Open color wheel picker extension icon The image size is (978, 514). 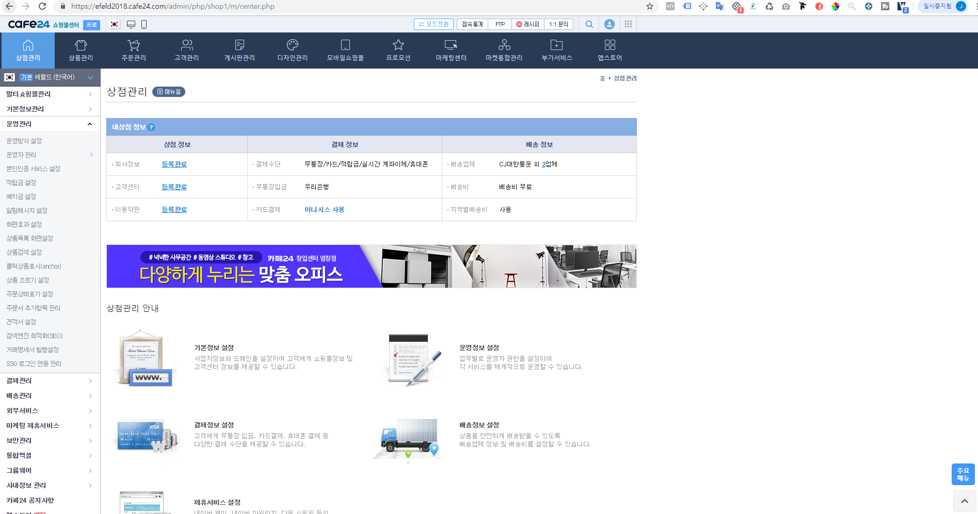(835, 6)
